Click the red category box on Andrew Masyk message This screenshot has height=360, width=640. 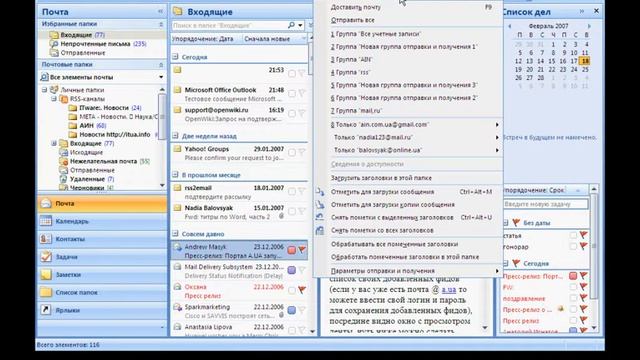point(292,250)
